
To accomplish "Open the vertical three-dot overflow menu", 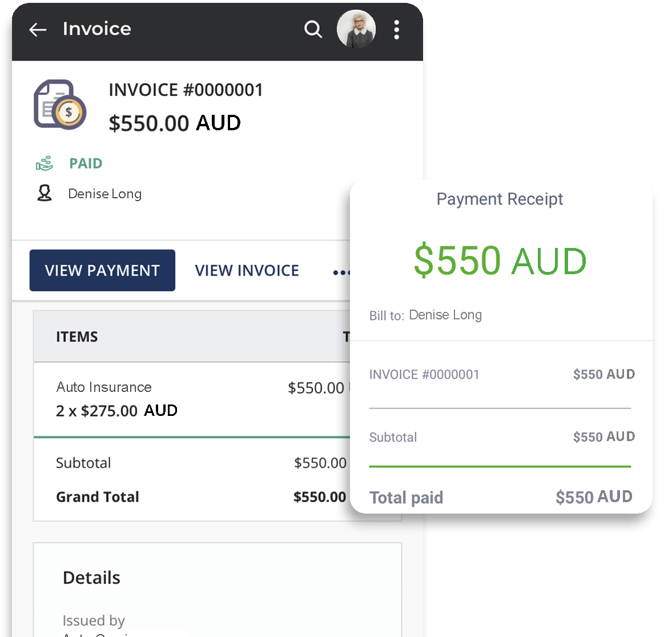I will click(396, 30).
